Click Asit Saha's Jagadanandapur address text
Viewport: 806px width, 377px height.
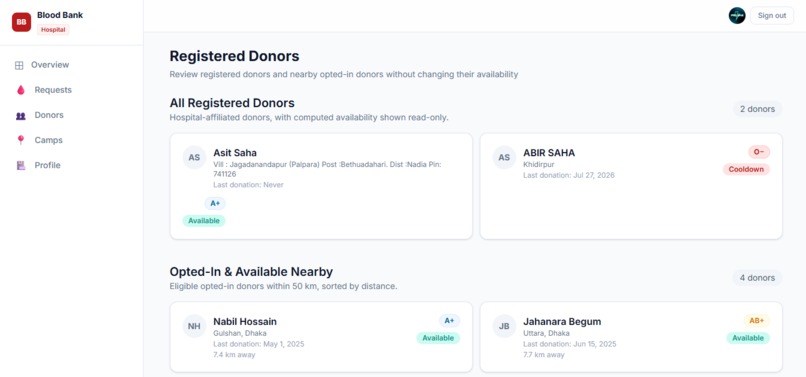point(327,169)
